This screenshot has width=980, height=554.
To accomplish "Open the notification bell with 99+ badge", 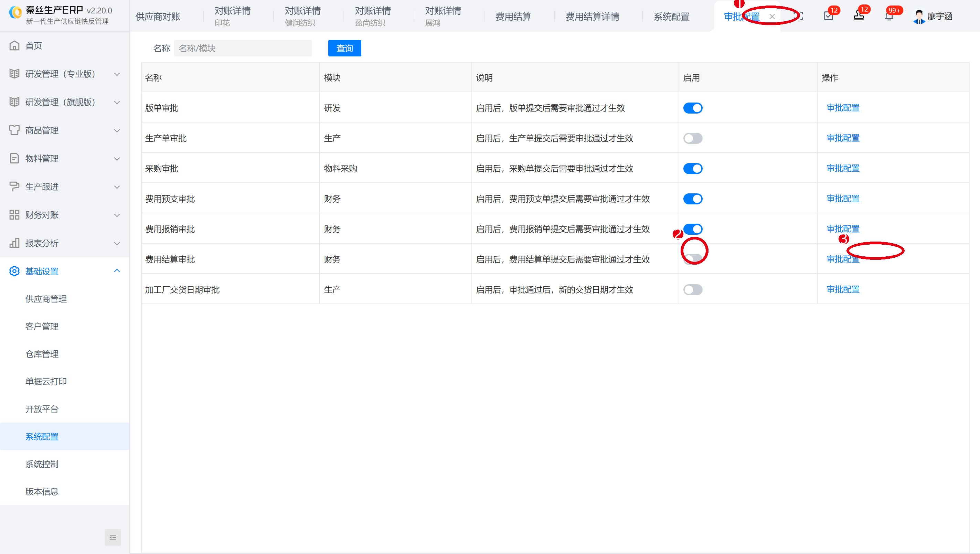I will coord(889,16).
